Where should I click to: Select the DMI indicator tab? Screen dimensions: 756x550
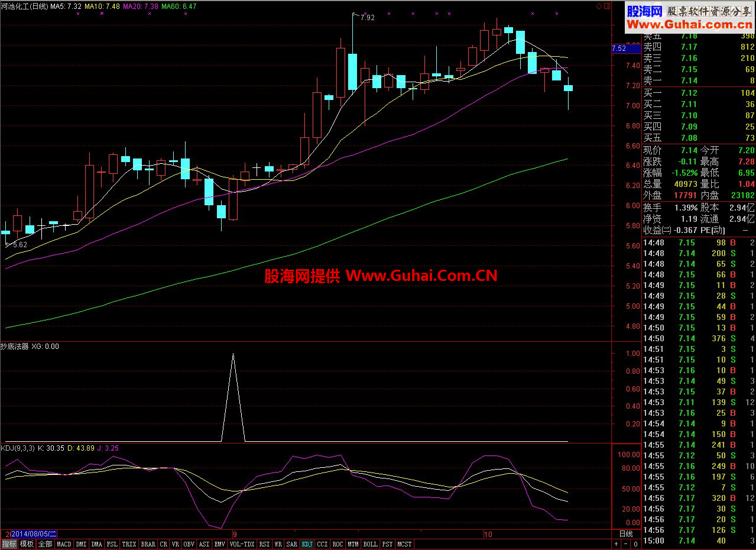coord(81,543)
